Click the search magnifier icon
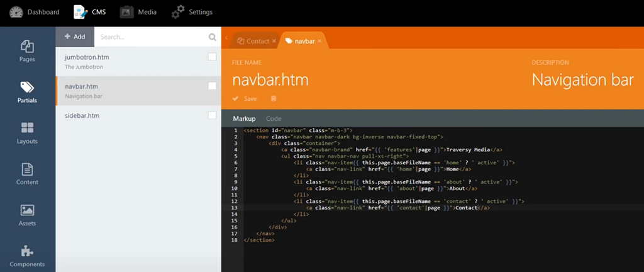This screenshot has height=272, width=644. click(x=213, y=37)
